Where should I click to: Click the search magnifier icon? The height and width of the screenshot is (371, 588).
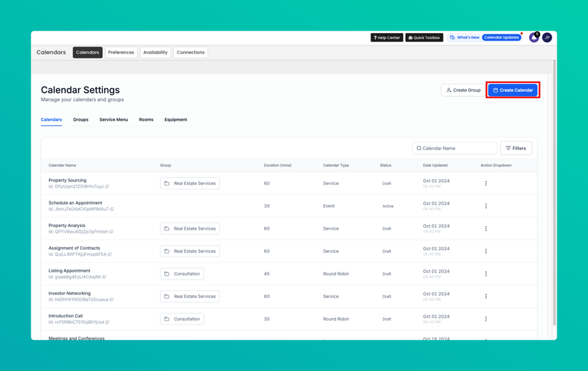[419, 148]
